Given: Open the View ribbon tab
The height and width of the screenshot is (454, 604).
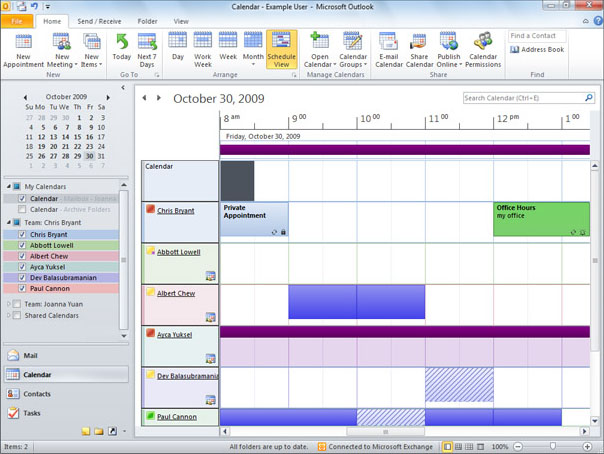Looking at the screenshot, I should [181, 21].
